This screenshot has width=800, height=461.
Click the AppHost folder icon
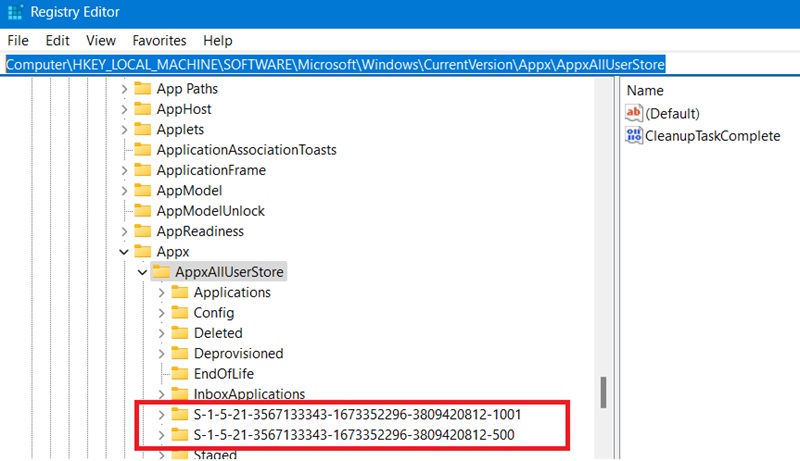(142, 109)
